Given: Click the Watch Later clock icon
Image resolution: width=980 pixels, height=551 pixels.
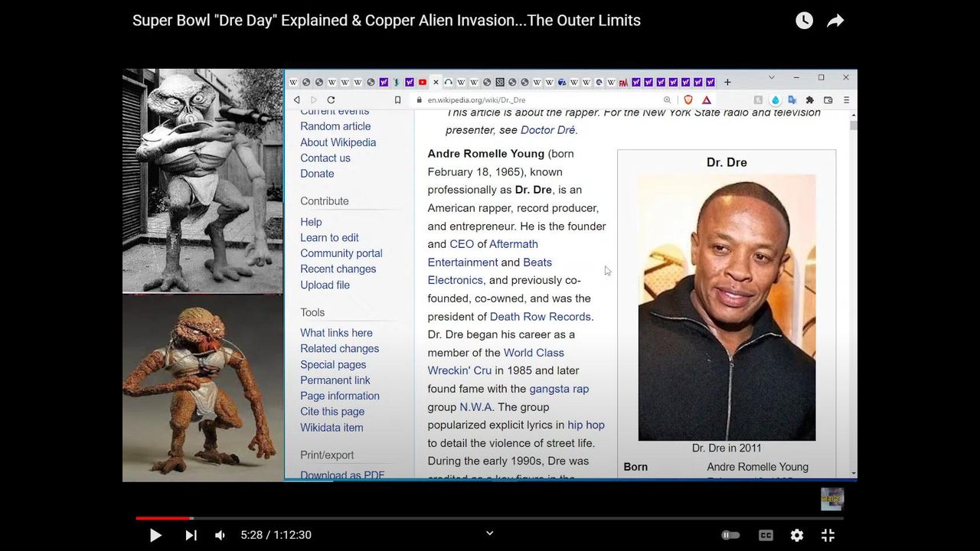Looking at the screenshot, I should pyautogui.click(x=804, y=21).
